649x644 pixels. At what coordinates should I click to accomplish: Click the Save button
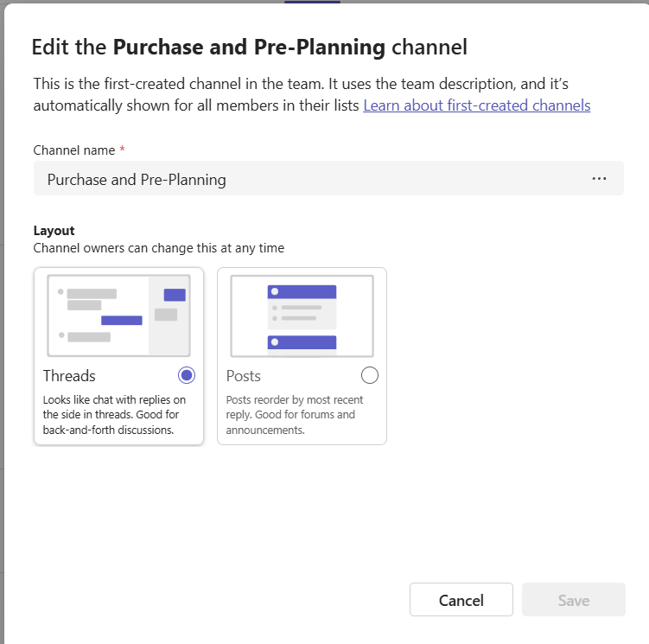tap(573, 600)
